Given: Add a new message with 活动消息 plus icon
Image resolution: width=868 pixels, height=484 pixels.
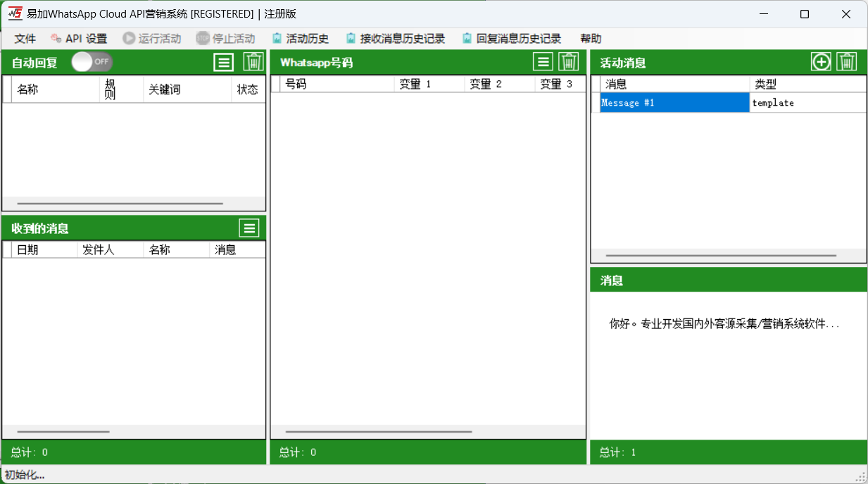Looking at the screenshot, I should 821,62.
